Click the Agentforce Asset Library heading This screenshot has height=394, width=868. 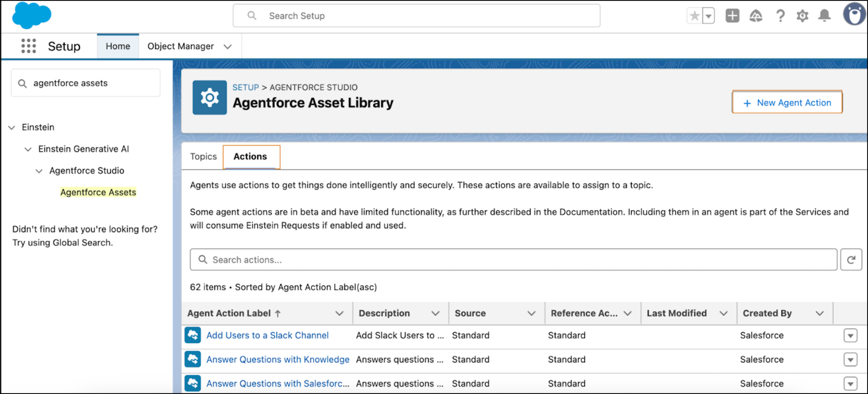[x=313, y=103]
